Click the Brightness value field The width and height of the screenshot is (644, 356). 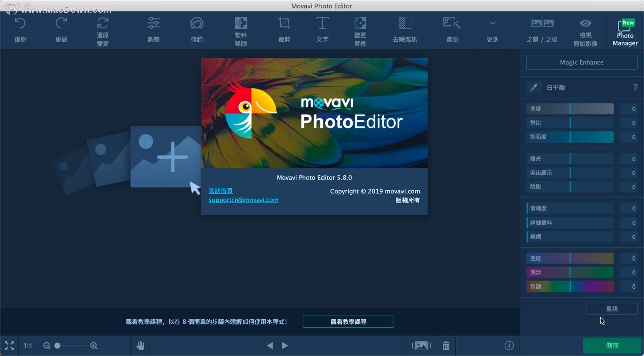pos(629,109)
